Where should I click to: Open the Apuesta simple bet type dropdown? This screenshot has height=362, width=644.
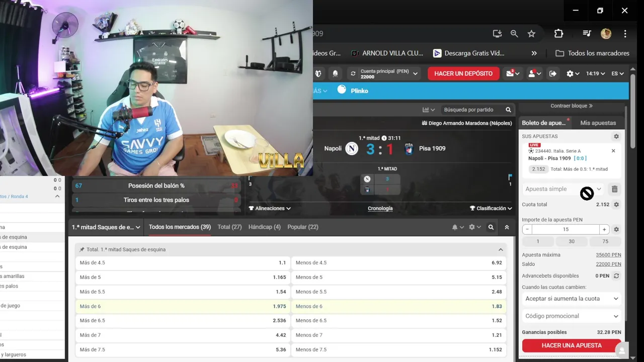coord(563,189)
